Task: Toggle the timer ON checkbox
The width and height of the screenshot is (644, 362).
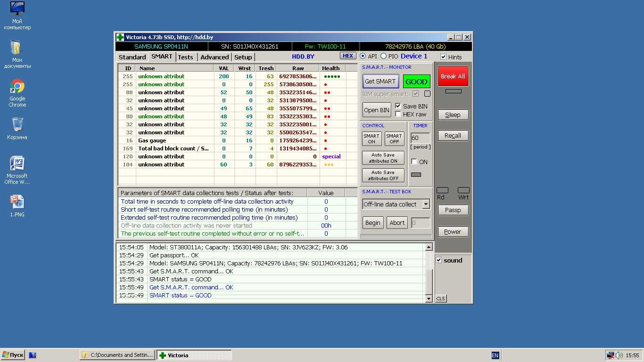Action: 414,162
